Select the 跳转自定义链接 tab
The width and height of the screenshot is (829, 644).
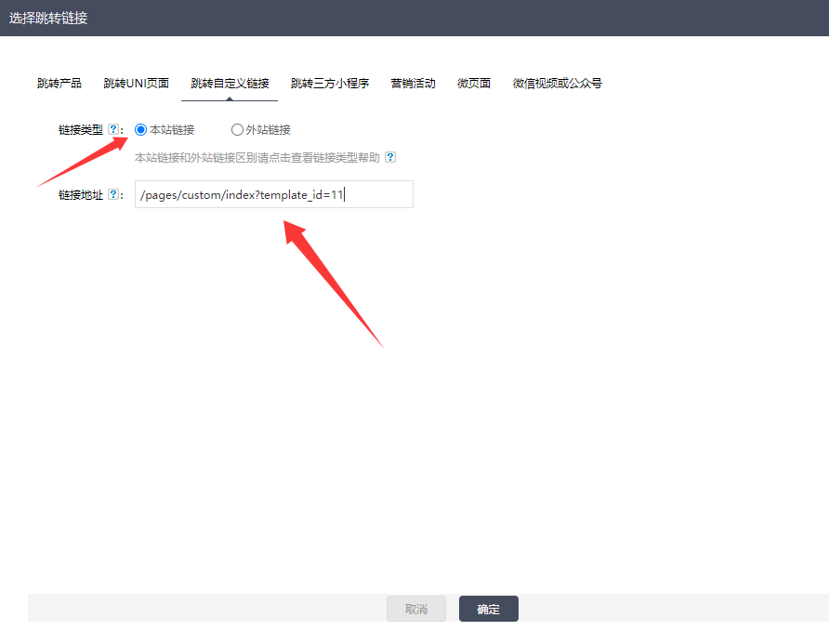[230, 84]
